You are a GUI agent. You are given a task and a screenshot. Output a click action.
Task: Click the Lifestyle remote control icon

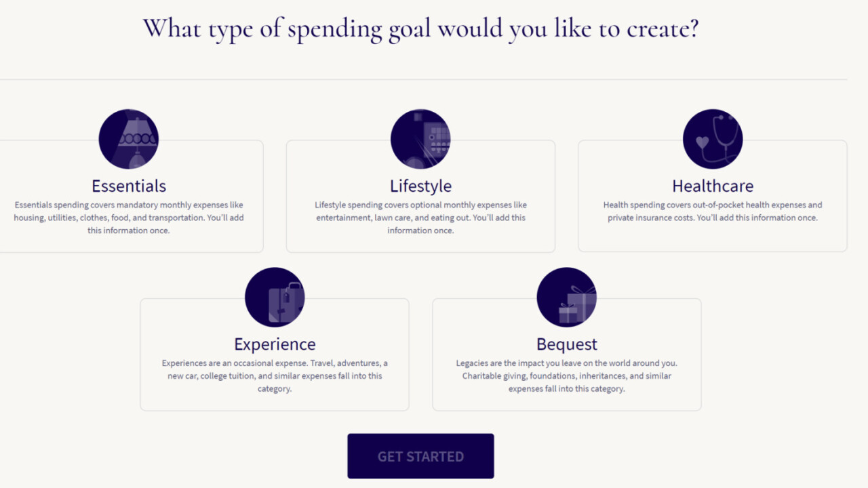click(420, 139)
